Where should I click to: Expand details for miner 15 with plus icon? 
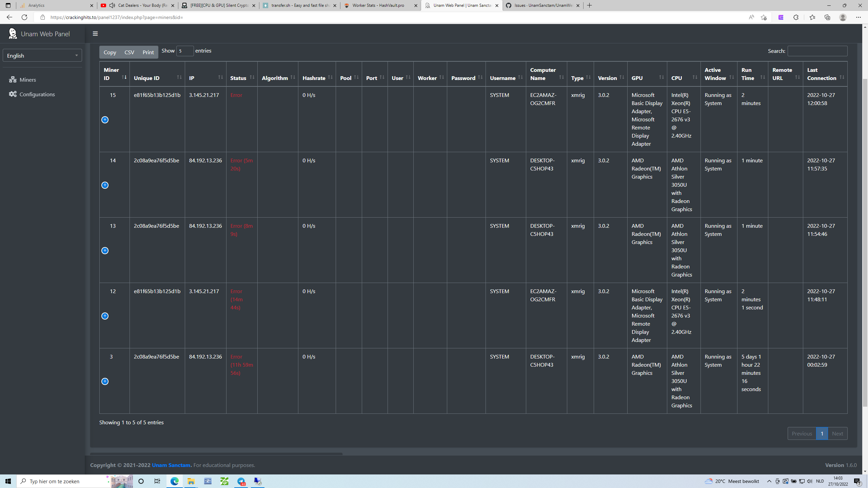(x=105, y=120)
